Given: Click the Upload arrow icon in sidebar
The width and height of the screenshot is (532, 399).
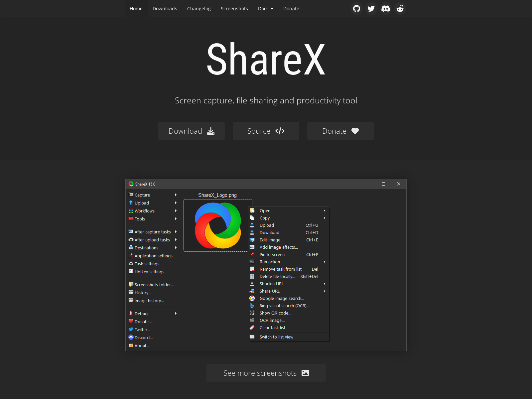Looking at the screenshot, I should pos(131,203).
